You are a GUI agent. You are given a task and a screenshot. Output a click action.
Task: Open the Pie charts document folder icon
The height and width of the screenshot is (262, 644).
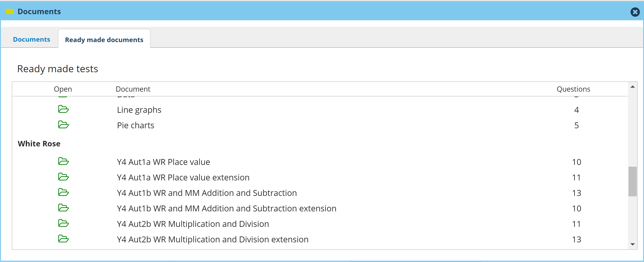coord(63,125)
